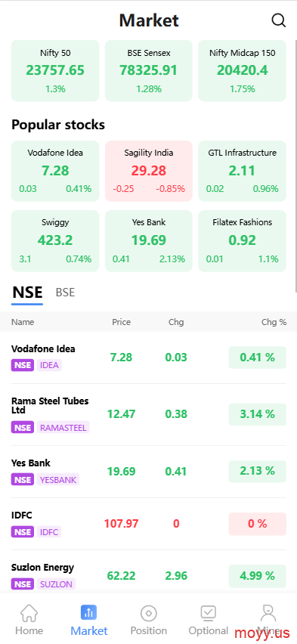Image resolution: width=297 pixels, height=644 pixels.
Task: Switch to the BSE tab
Action: tap(65, 293)
